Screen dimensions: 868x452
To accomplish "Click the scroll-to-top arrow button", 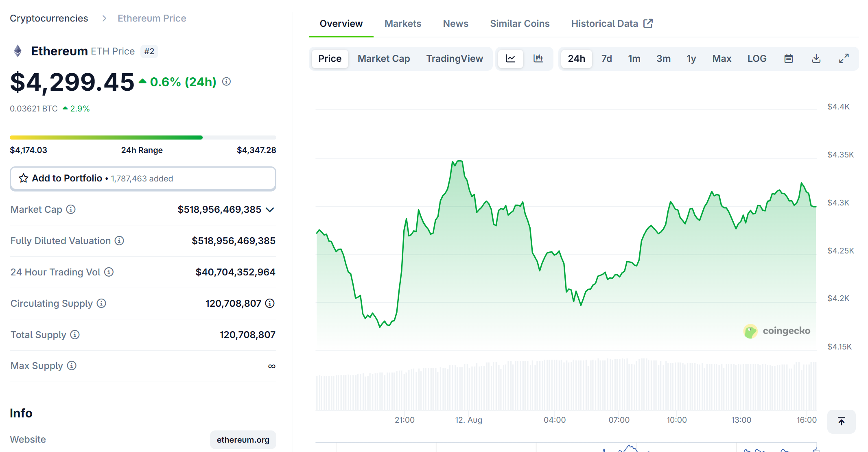I will tap(841, 421).
